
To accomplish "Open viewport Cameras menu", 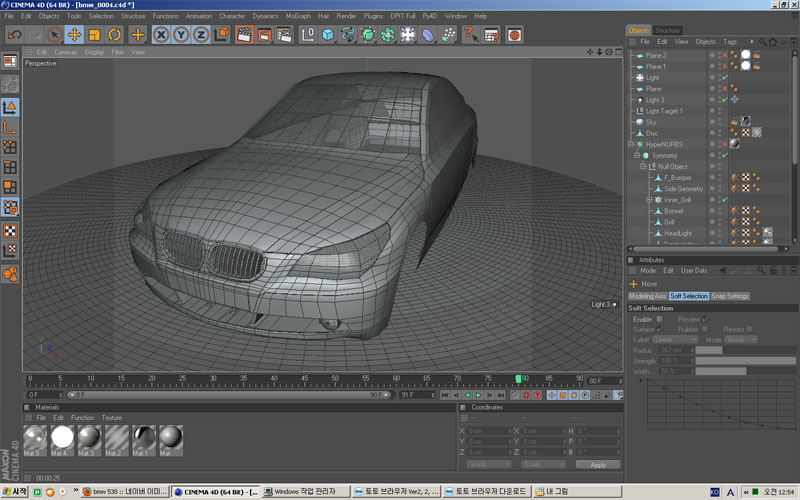I will (66, 52).
